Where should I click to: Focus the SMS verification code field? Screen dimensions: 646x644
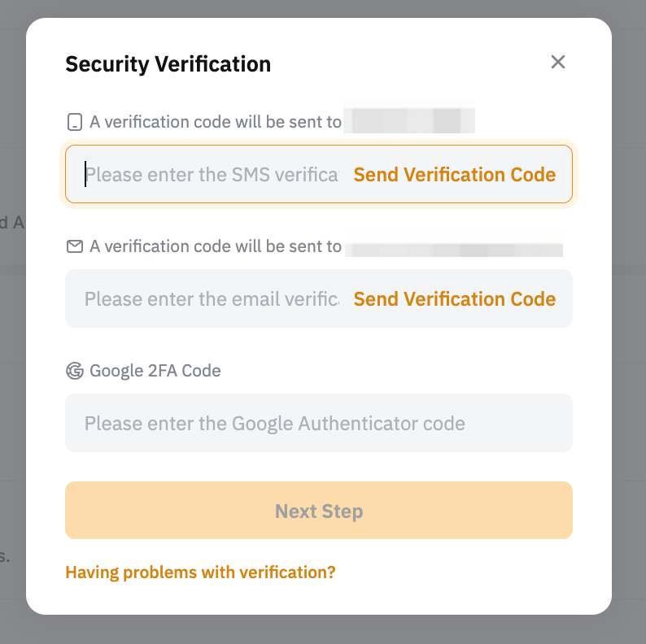tap(212, 174)
